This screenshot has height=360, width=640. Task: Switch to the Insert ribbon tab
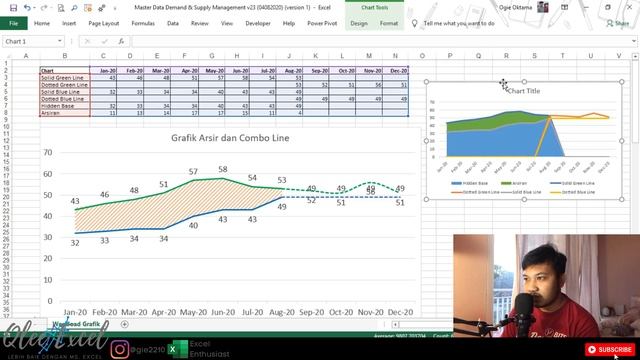[69, 23]
